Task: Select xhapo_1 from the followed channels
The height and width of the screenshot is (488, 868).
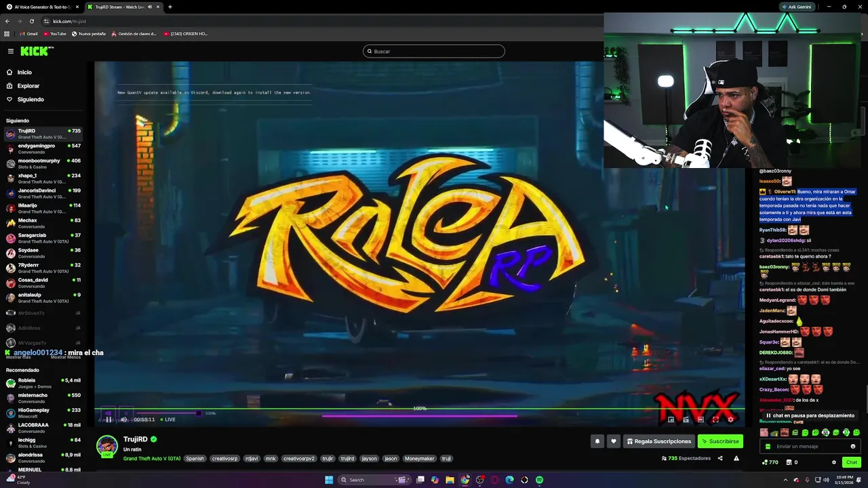Action: (44, 178)
